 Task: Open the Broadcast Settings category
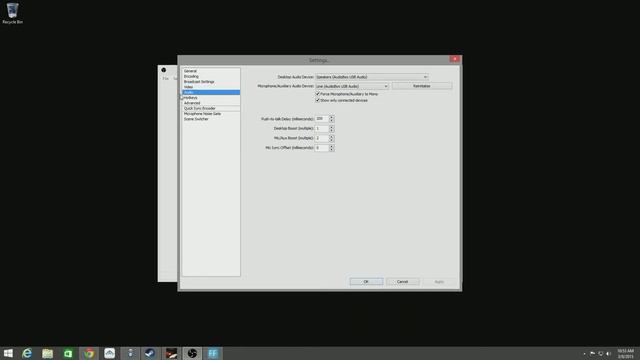(x=211, y=82)
